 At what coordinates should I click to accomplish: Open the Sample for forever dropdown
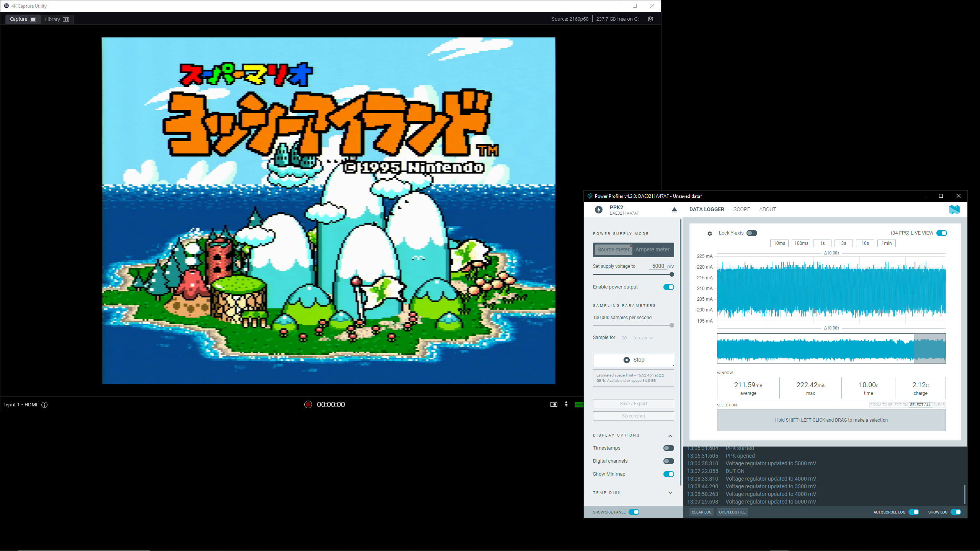tap(643, 338)
